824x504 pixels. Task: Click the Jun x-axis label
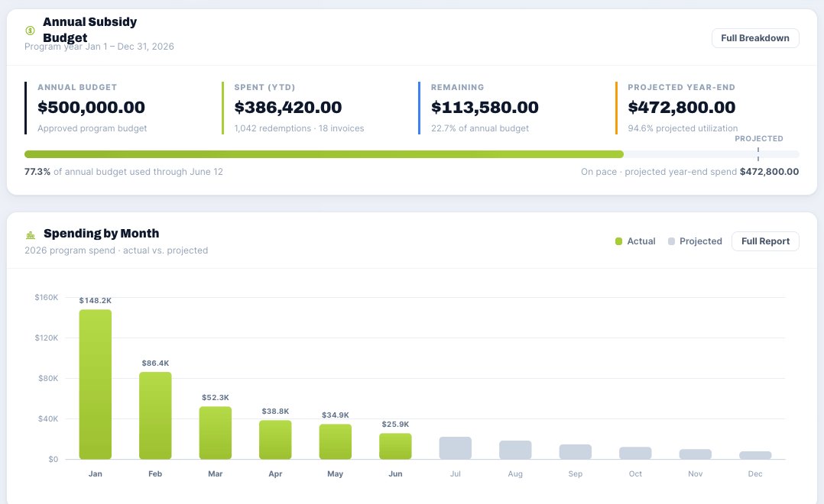click(395, 473)
